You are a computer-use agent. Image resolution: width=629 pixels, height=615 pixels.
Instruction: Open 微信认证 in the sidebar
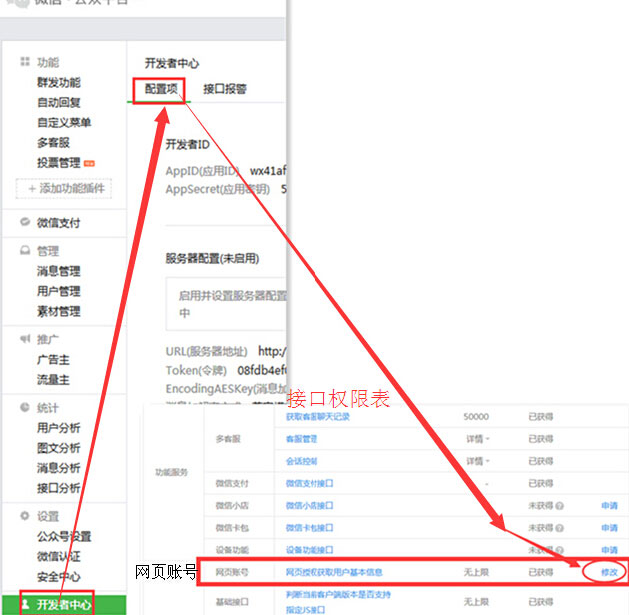[59, 556]
